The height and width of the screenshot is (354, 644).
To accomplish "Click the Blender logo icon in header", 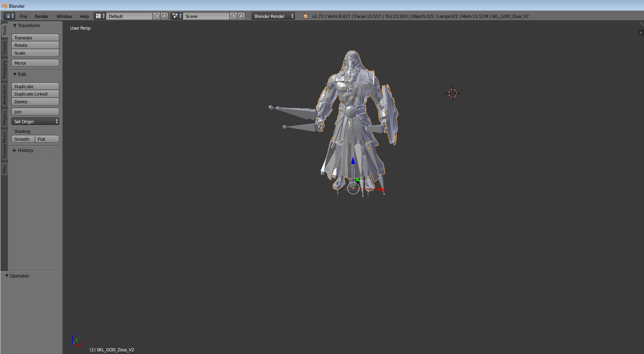I will [305, 16].
